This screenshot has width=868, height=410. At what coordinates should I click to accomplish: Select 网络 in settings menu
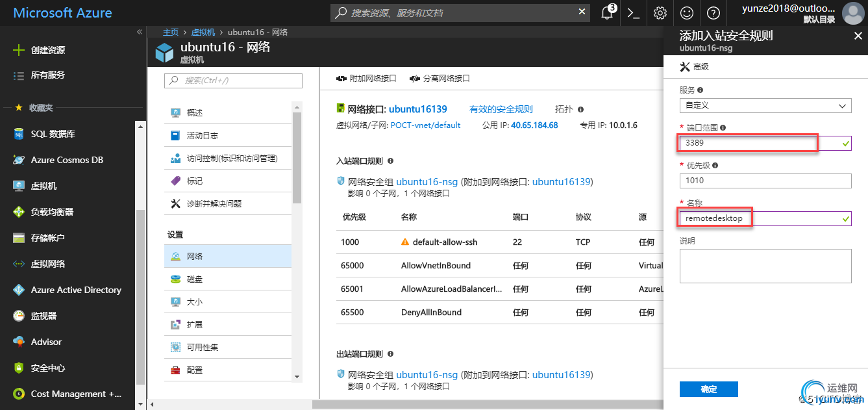228,257
